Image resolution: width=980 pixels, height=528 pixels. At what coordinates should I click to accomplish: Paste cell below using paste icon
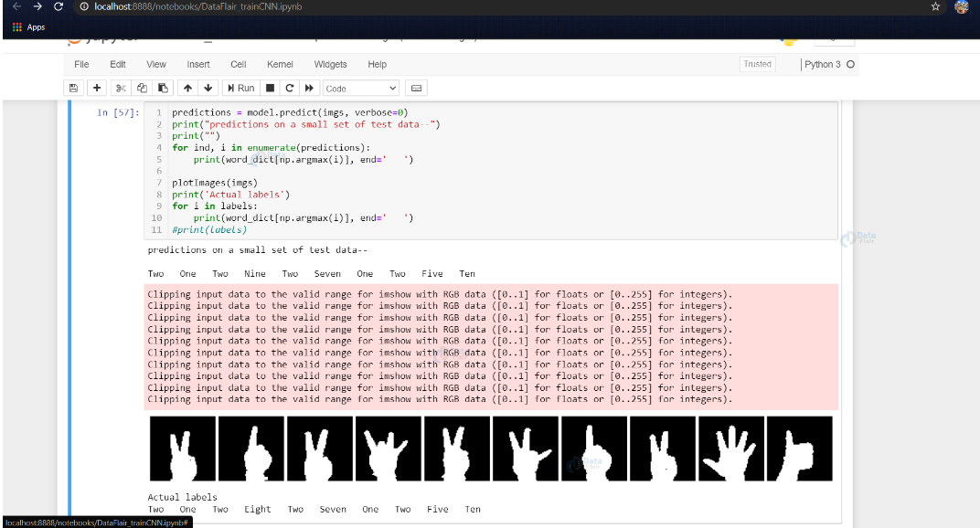click(x=164, y=88)
